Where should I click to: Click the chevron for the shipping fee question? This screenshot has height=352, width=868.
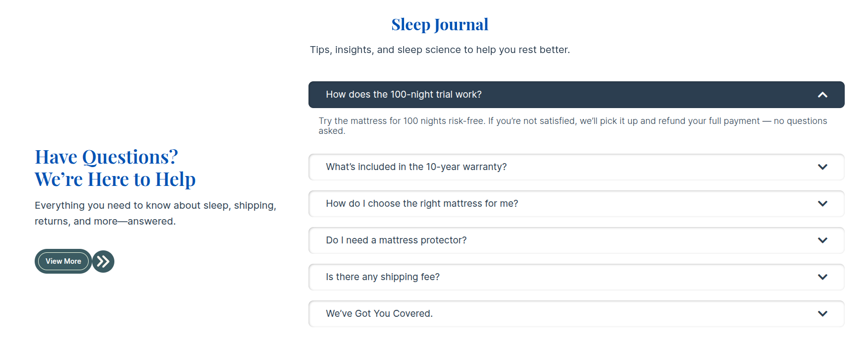click(x=822, y=277)
